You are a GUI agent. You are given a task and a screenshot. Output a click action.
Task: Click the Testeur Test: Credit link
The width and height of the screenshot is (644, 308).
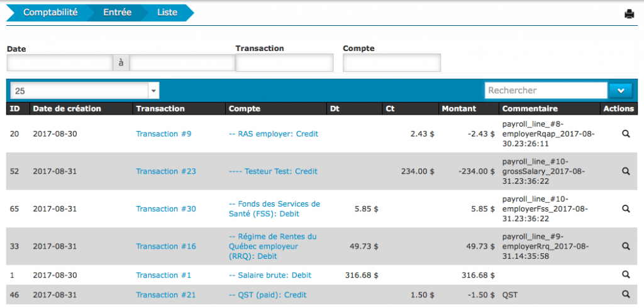point(273,171)
